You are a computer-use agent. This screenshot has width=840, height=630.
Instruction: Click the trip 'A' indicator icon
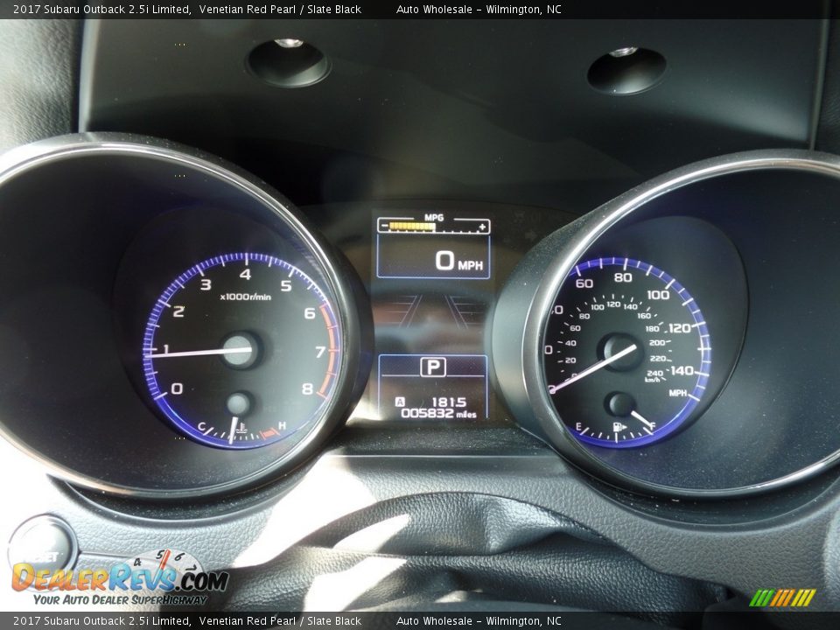[x=401, y=402]
